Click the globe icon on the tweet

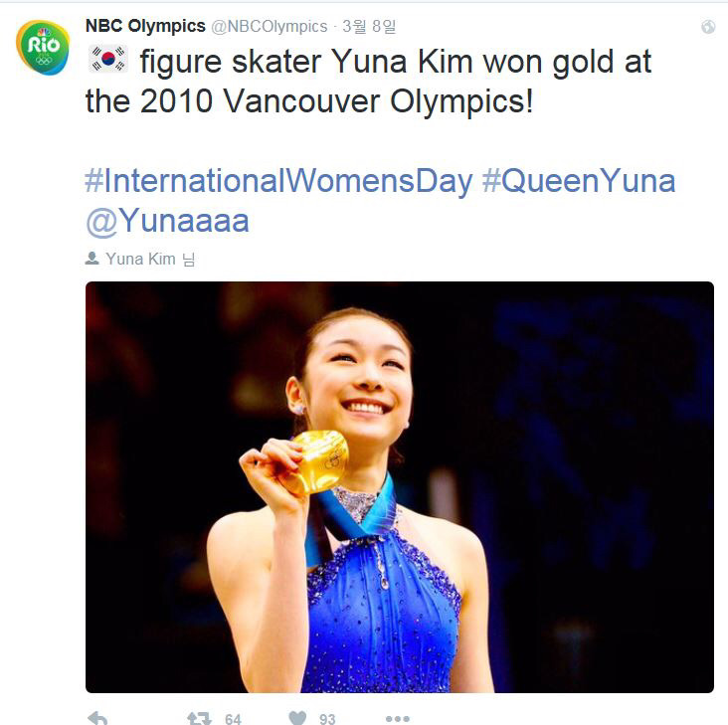pyautogui.click(x=708, y=27)
